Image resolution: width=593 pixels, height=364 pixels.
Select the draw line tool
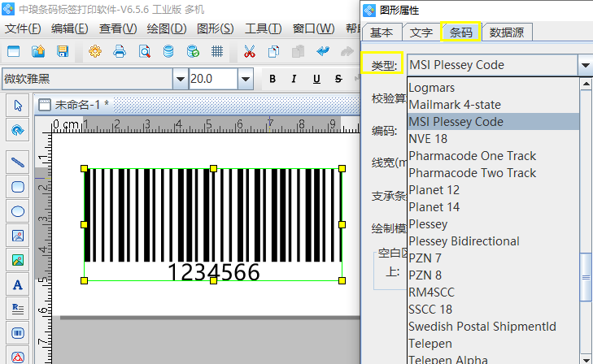pos(18,162)
